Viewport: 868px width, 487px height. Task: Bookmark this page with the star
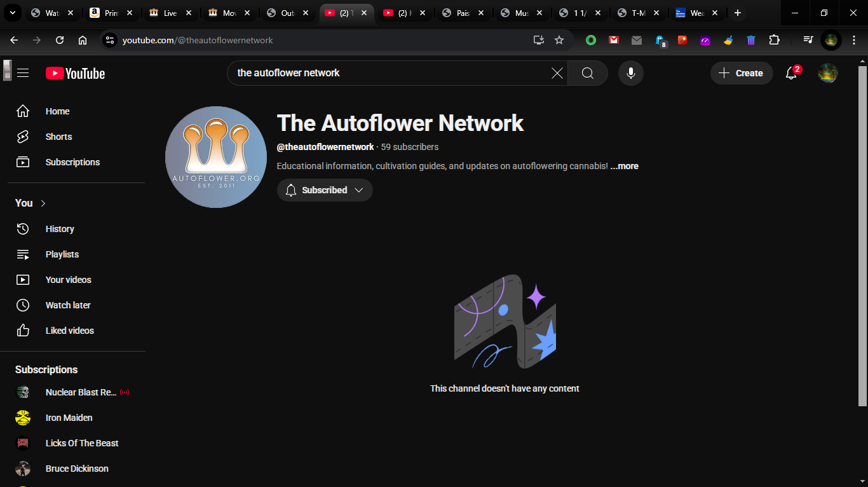[559, 40]
